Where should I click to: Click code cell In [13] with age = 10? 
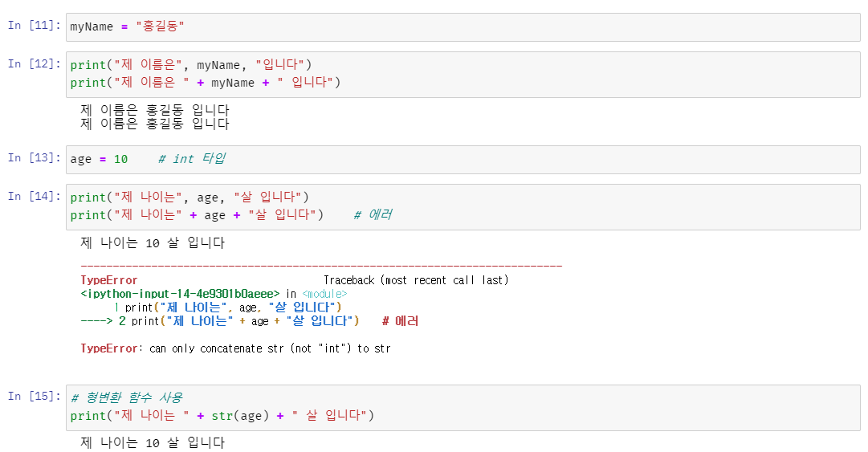pyautogui.click(x=463, y=159)
